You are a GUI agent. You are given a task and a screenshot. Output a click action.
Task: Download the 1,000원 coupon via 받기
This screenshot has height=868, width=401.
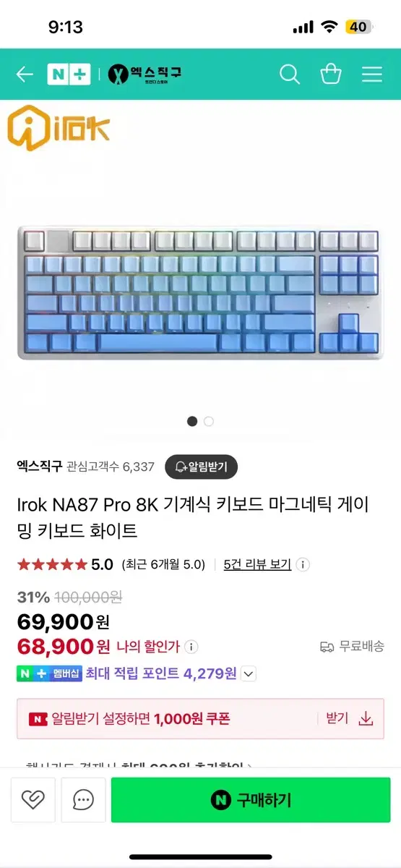pyautogui.click(x=350, y=718)
